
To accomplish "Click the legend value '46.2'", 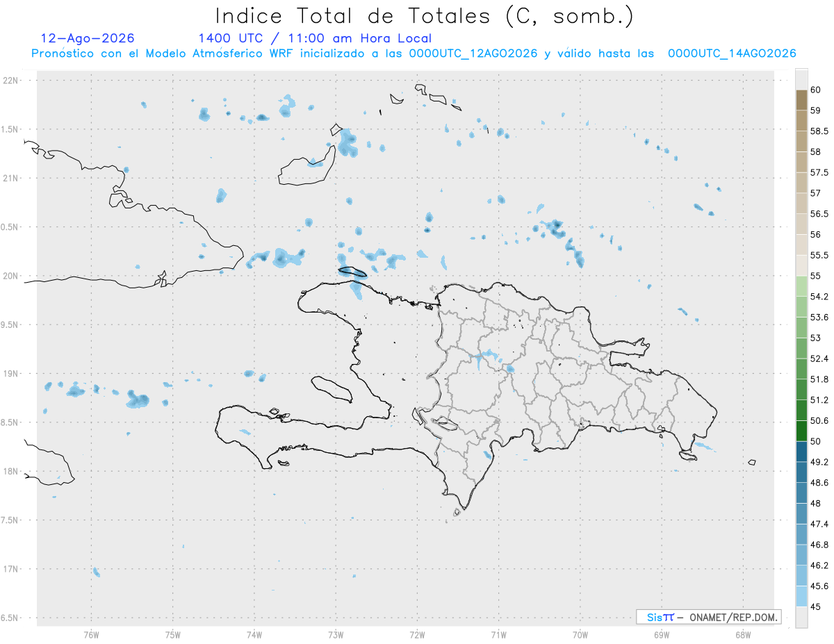I will [819, 565].
